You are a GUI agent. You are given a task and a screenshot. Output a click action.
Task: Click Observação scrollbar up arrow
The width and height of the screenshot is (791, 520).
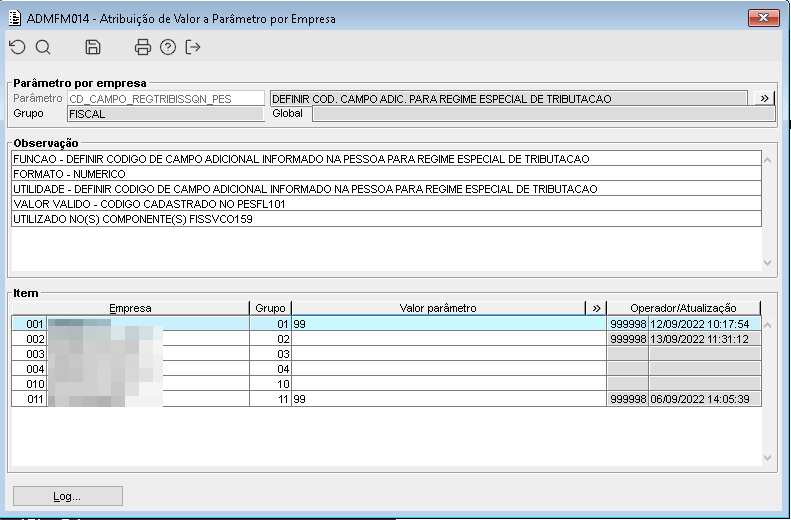(x=768, y=160)
